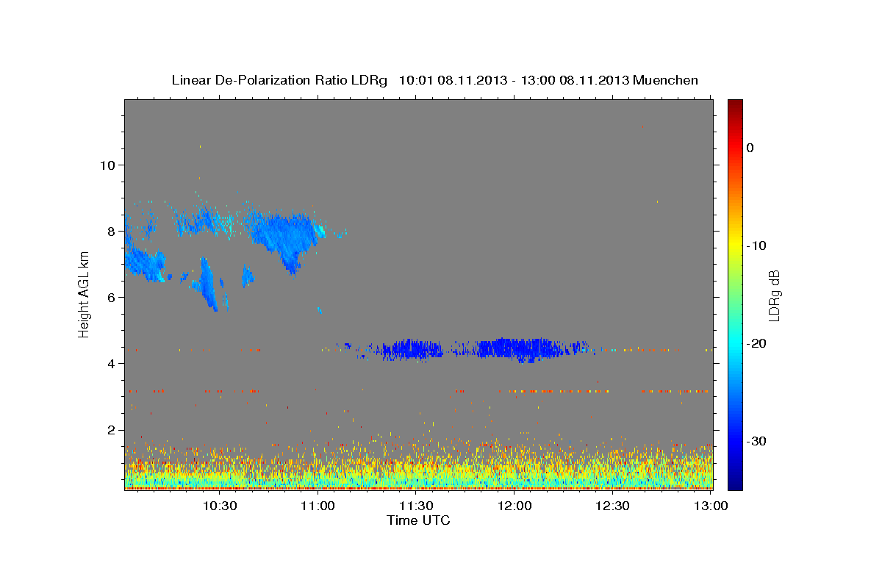Click the 11:00 time tick label
882x588 pixels.
[318, 506]
